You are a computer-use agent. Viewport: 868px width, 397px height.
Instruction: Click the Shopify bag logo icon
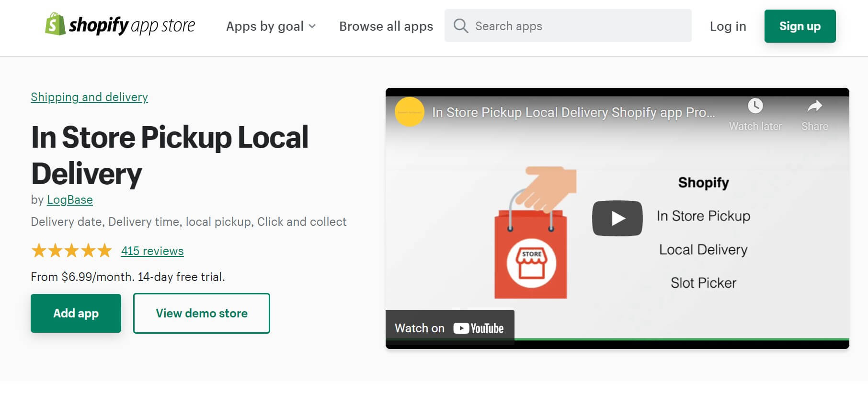[x=55, y=24]
